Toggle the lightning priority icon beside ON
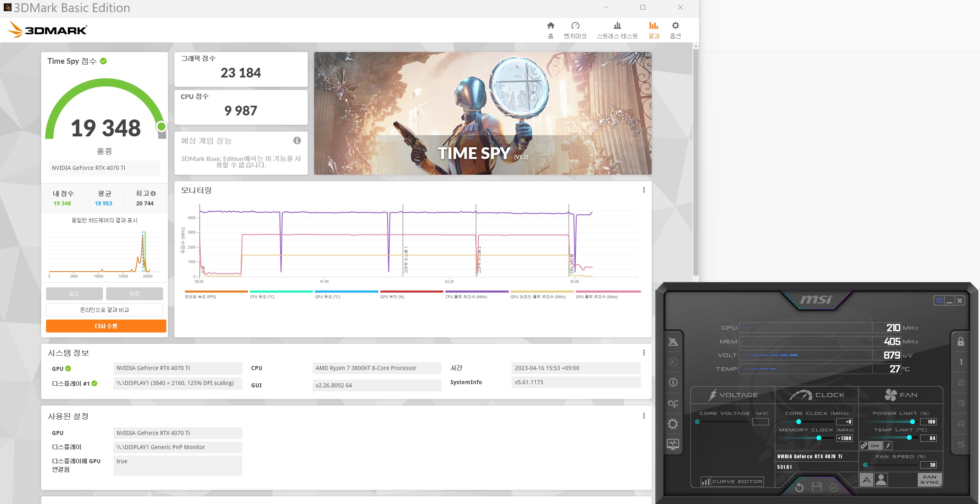This screenshot has height=504, width=980. click(x=888, y=445)
